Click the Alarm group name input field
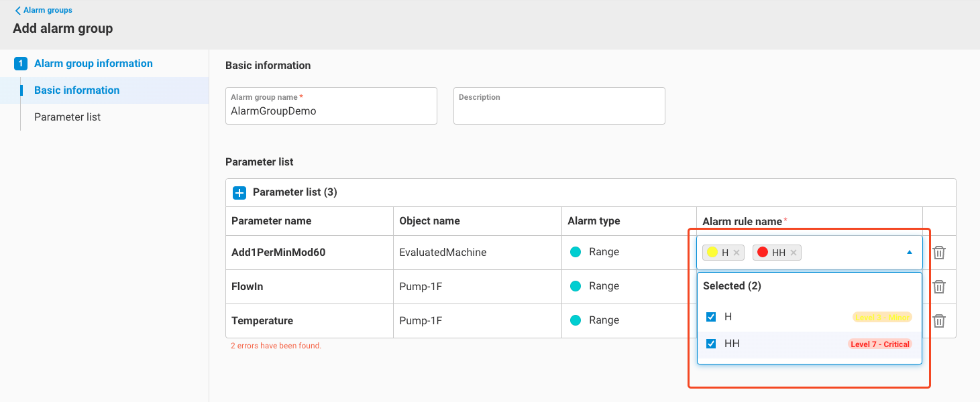The image size is (980, 402). point(331,111)
